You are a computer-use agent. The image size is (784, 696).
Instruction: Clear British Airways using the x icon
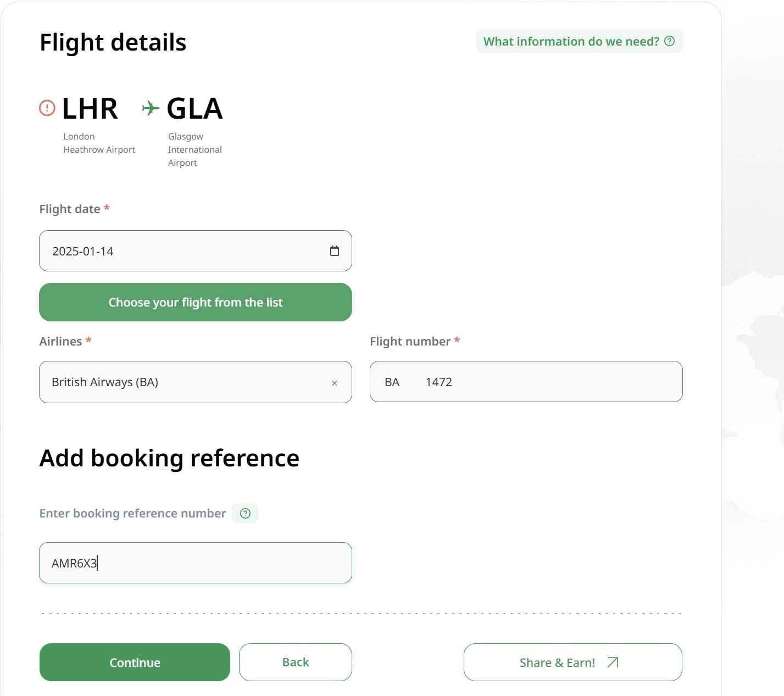click(x=335, y=382)
